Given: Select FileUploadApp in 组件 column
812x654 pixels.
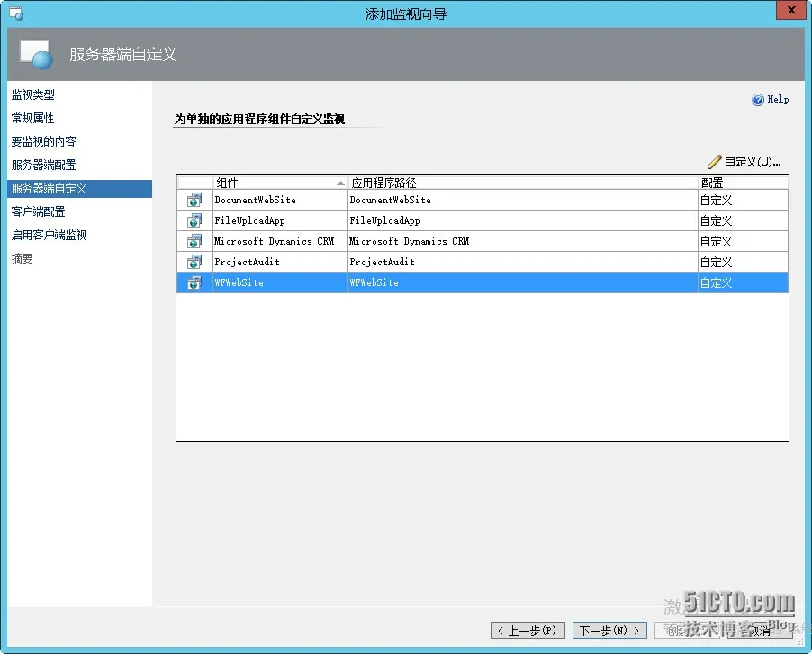Looking at the screenshot, I should point(280,221).
